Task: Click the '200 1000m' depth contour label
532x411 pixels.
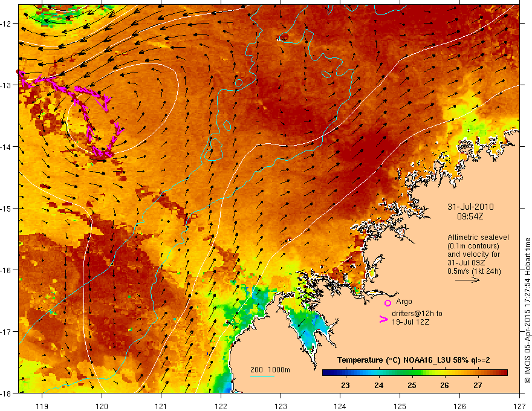Action: [270, 370]
